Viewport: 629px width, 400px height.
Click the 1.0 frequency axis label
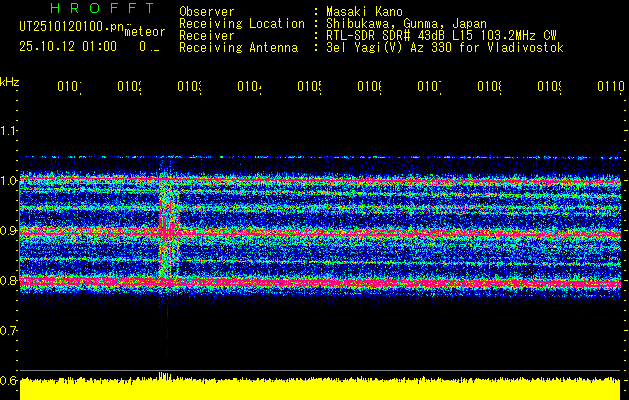click(x=10, y=181)
